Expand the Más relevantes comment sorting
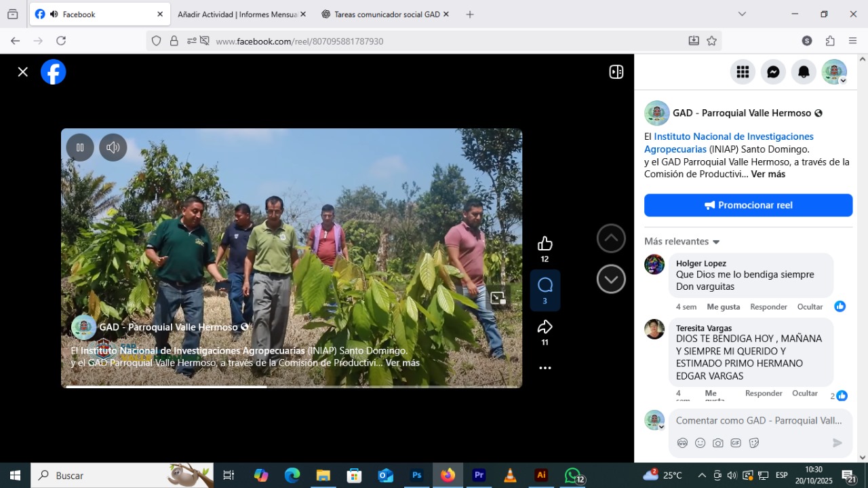Image resolution: width=868 pixels, height=488 pixels. click(682, 242)
